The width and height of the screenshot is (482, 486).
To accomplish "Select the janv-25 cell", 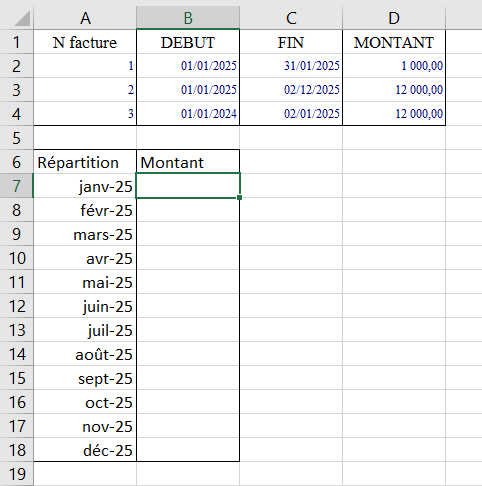I will coord(85,186).
